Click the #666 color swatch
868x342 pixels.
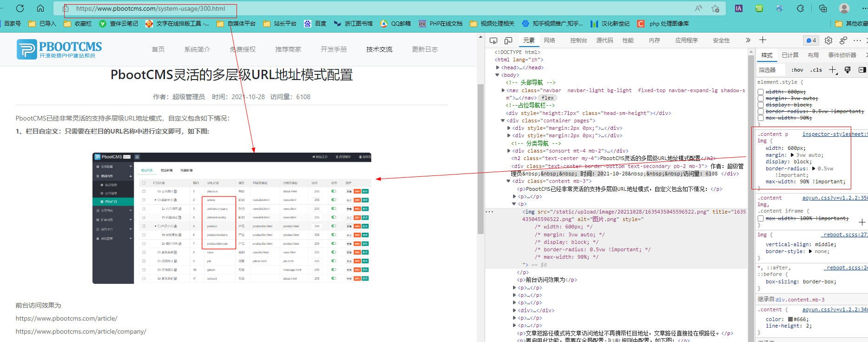coord(790,319)
